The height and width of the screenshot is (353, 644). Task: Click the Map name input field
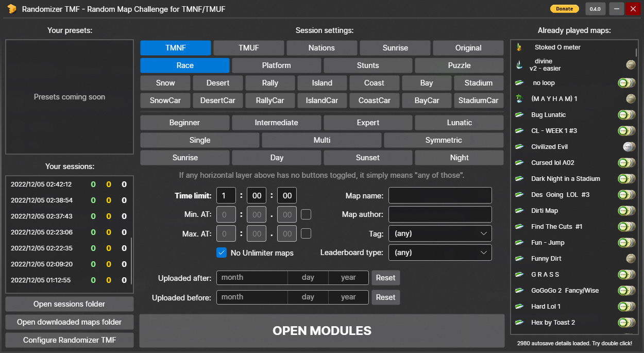[440, 195]
